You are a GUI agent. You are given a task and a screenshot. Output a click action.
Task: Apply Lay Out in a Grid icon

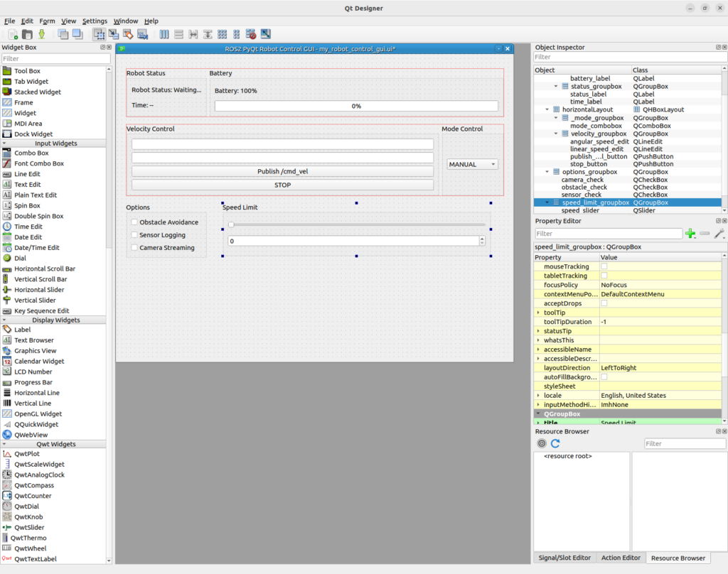tap(223, 34)
